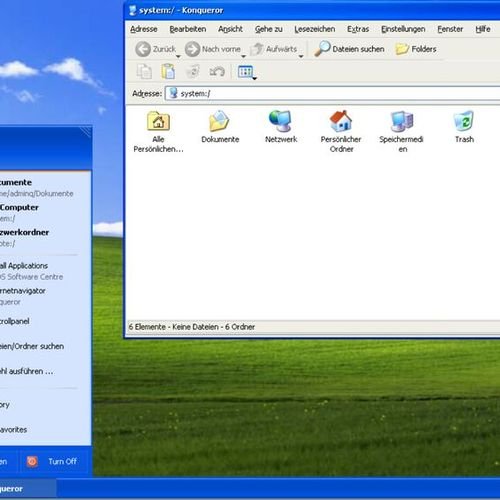Click the undo arrow icon
Viewport: 500px width, 500px height.
coord(217,71)
